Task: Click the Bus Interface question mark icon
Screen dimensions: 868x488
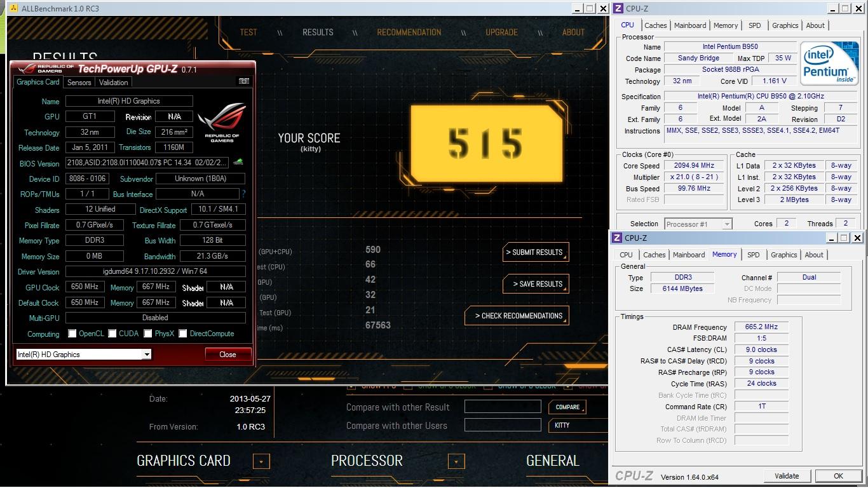Action: (x=243, y=194)
